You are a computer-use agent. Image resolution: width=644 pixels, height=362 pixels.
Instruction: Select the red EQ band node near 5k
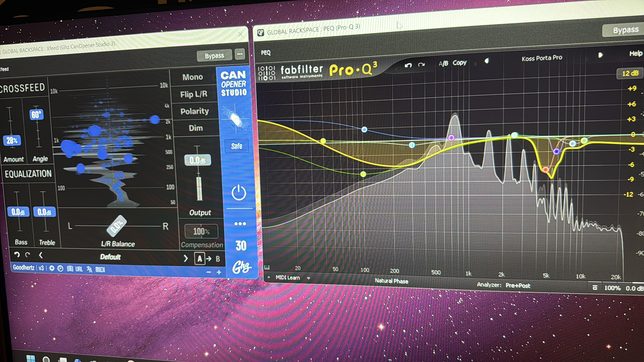point(545,170)
